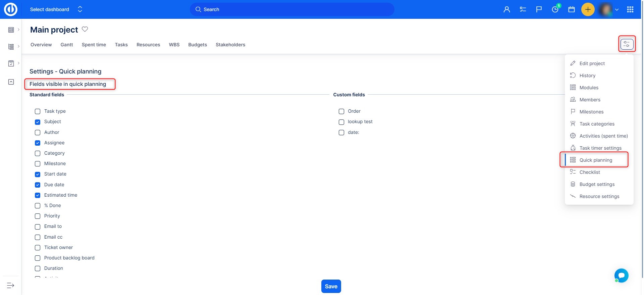644x295 pixels.
Task: Open the project settings sliders icon
Action: 627,44
